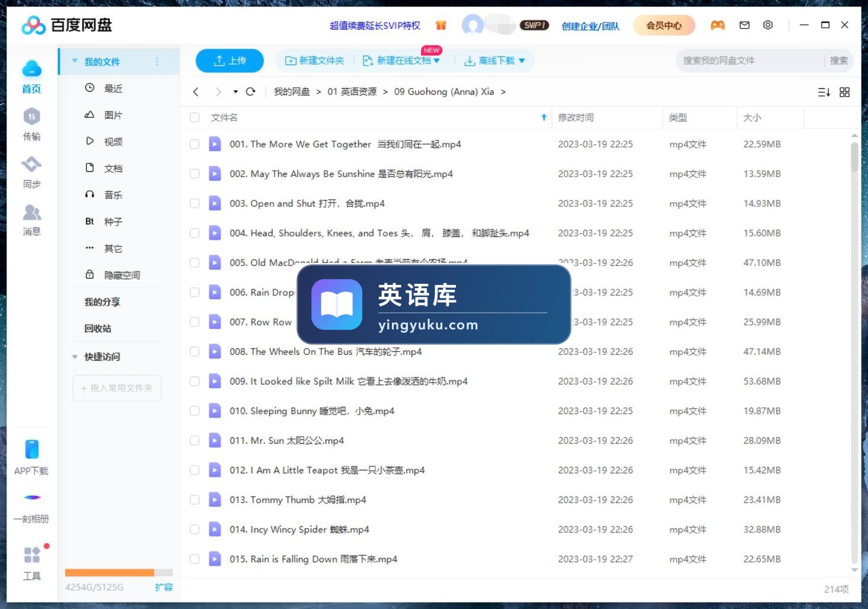The height and width of the screenshot is (609, 868).
Task: Open the 工具 tools icon
Action: coord(32,555)
